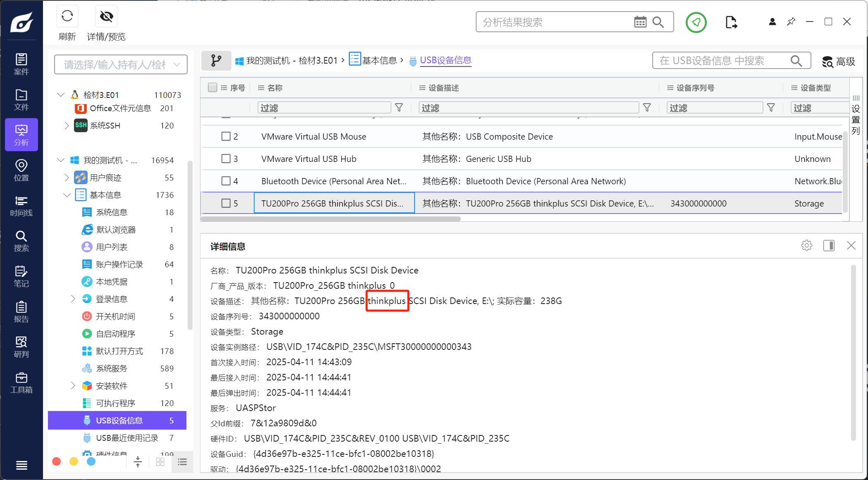Collapse the 基本信息 tree node
This screenshot has width=868, height=480.
[67, 195]
